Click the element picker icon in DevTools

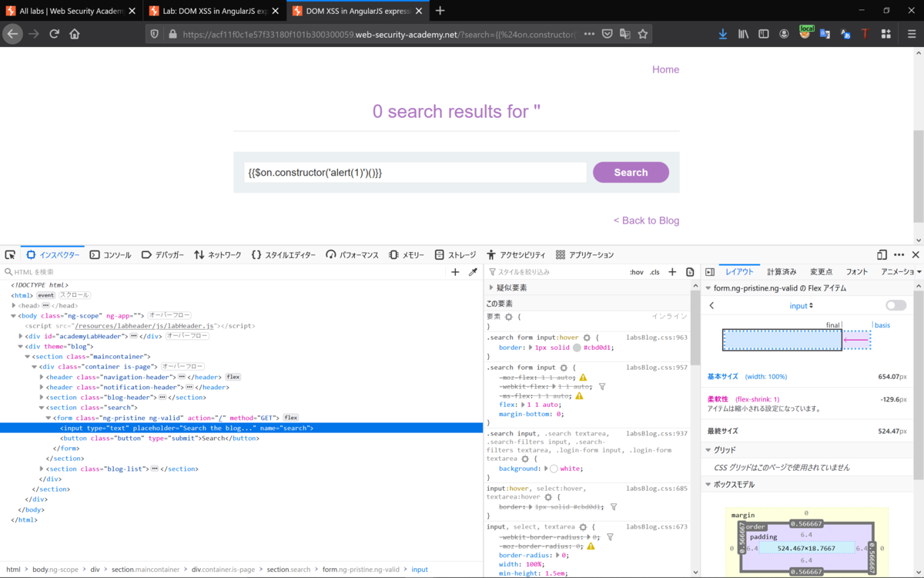pyautogui.click(x=10, y=255)
